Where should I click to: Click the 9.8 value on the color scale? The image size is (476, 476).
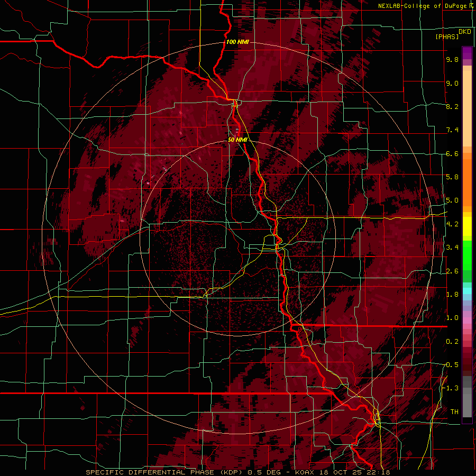(452, 59)
